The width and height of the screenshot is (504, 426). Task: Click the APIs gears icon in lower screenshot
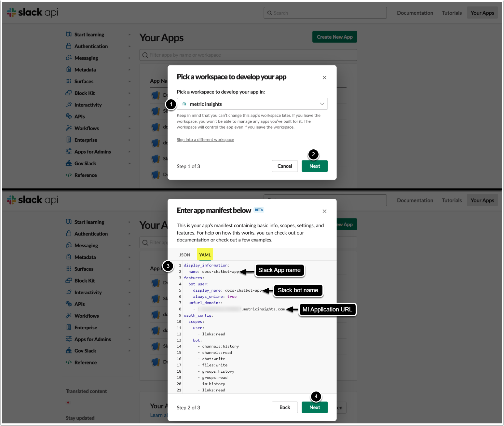coord(69,304)
